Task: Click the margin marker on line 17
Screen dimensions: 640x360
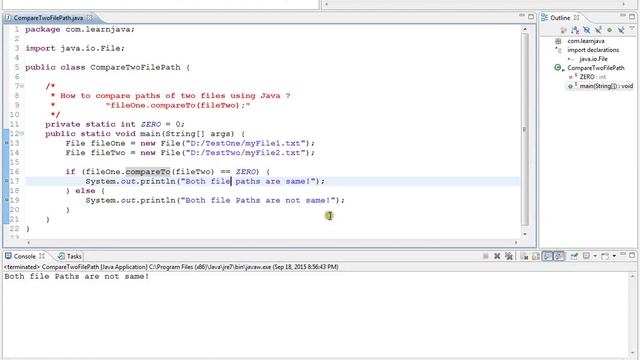Action: click(7, 181)
